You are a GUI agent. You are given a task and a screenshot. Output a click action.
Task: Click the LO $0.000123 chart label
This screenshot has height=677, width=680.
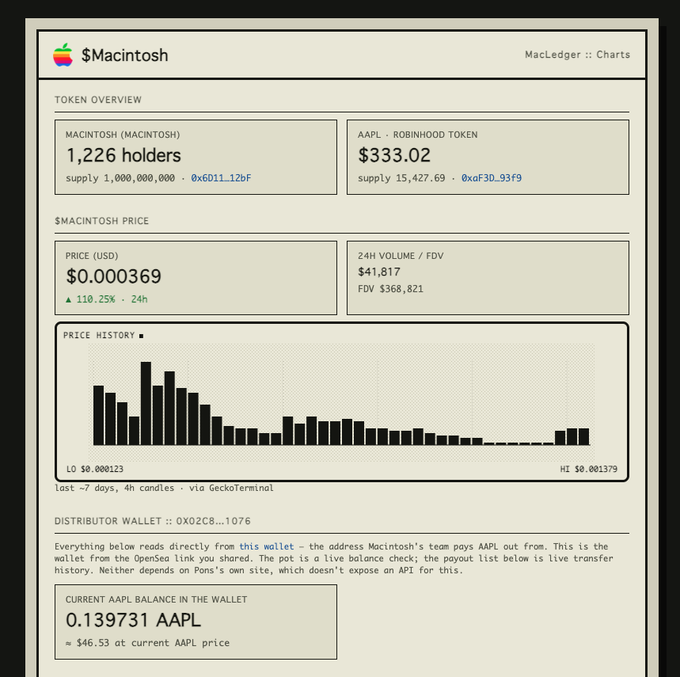(95, 469)
